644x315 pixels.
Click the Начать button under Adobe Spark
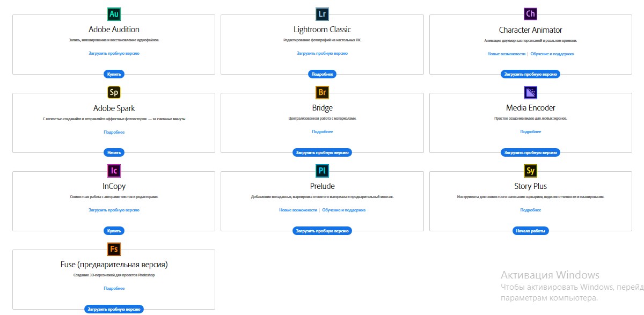114,152
